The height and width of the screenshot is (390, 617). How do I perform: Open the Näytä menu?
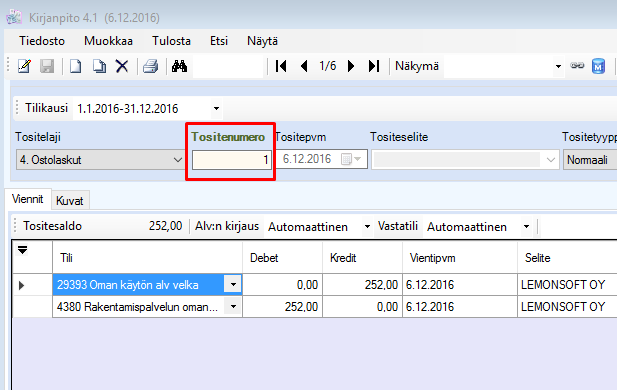point(262,41)
